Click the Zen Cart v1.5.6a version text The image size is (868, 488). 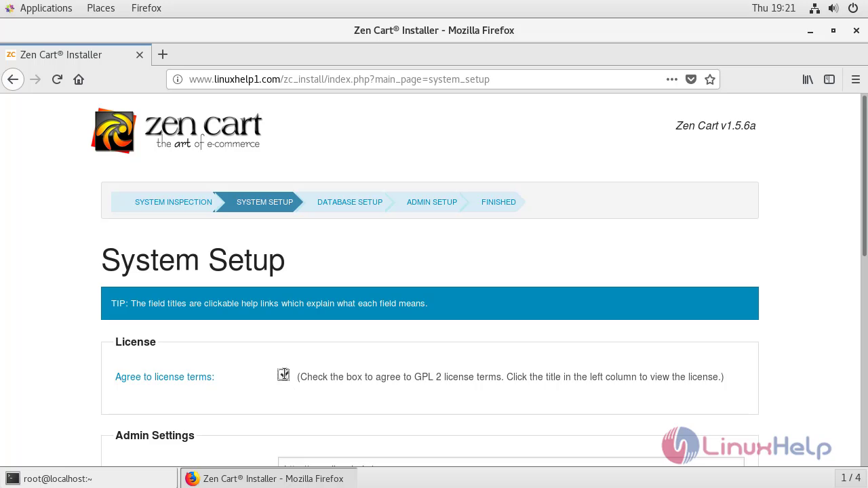point(715,125)
